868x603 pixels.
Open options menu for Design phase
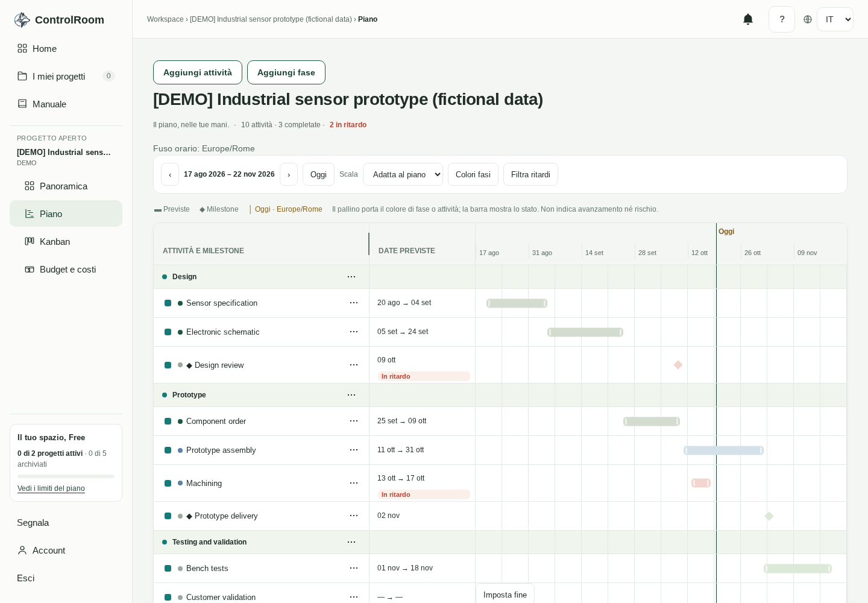(351, 277)
